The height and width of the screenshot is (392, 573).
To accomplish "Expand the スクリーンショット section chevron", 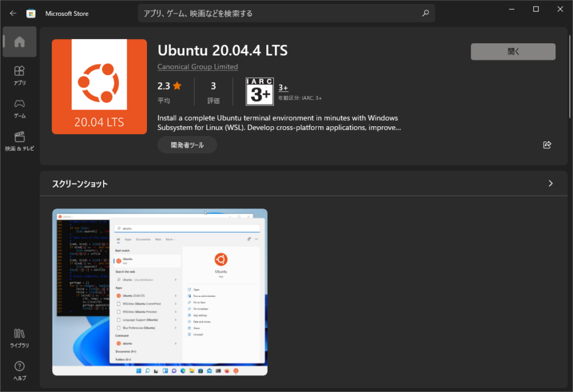I will click(x=550, y=183).
